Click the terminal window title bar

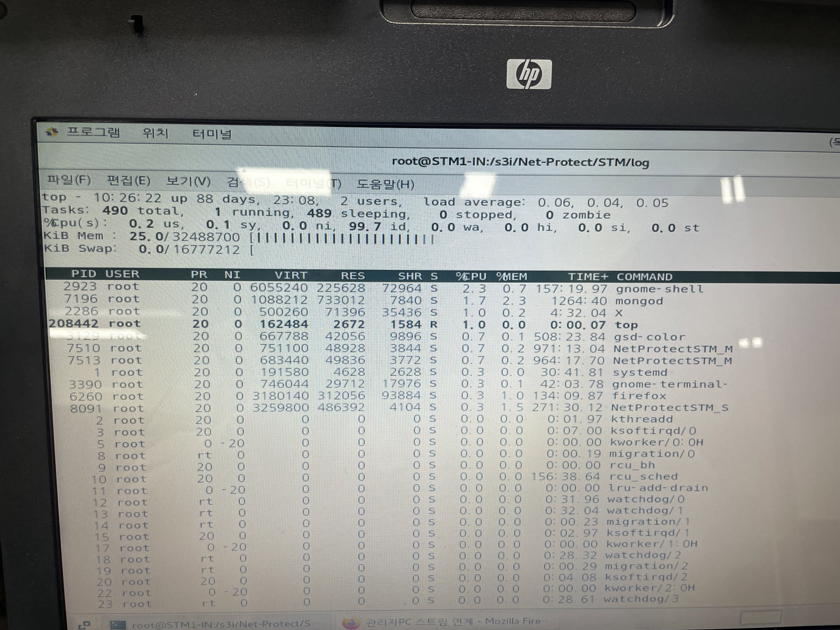520,162
